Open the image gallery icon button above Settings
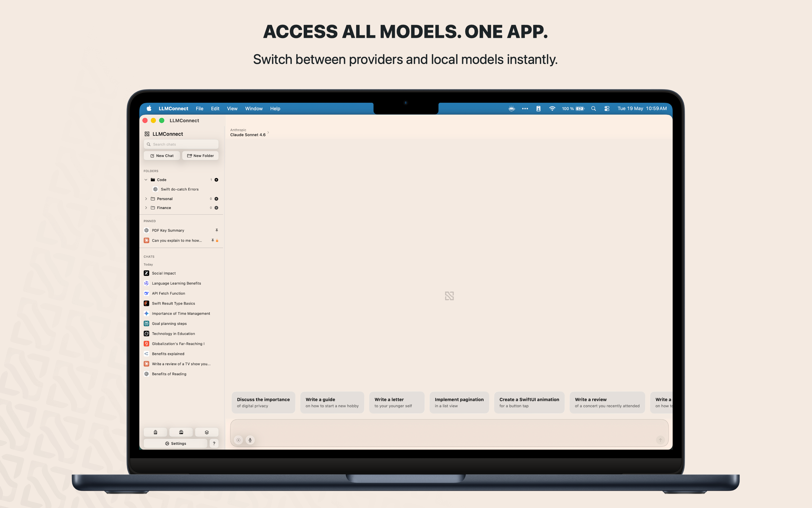This screenshot has height=508, width=812. [181, 432]
